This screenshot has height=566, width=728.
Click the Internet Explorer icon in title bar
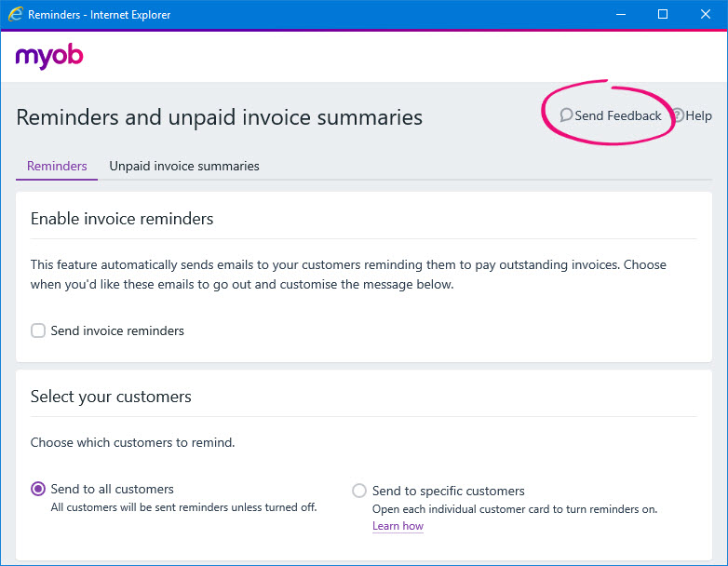click(x=15, y=15)
